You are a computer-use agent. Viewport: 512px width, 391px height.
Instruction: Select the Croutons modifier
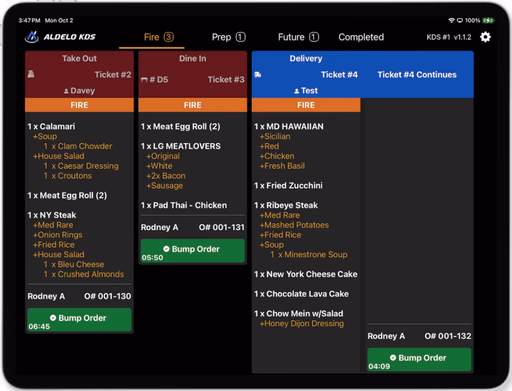coord(68,176)
